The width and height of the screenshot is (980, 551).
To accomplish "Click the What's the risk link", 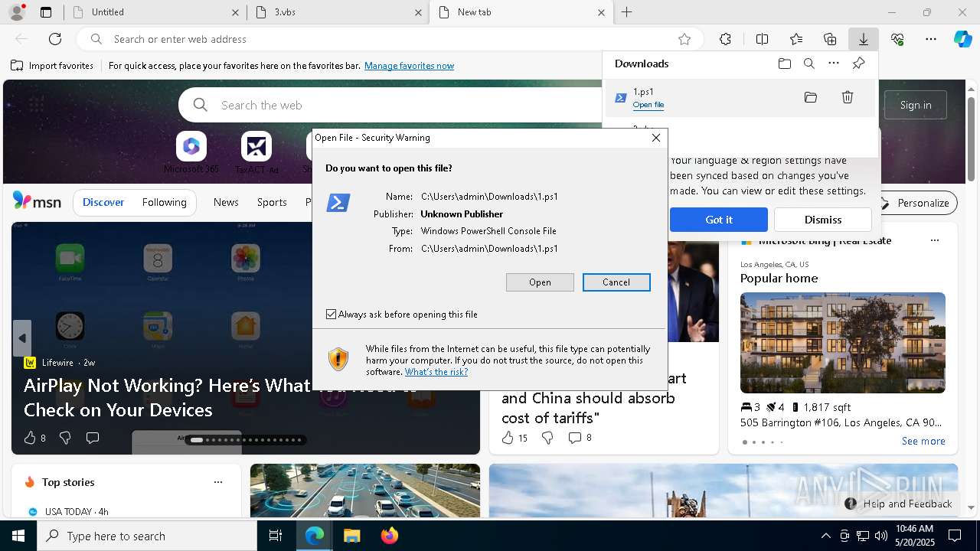I will coord(436,372).
